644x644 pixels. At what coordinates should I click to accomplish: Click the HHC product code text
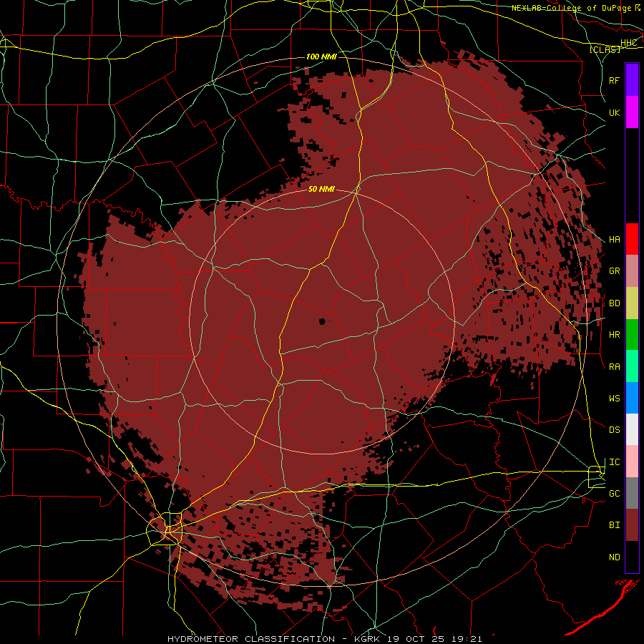628,43
